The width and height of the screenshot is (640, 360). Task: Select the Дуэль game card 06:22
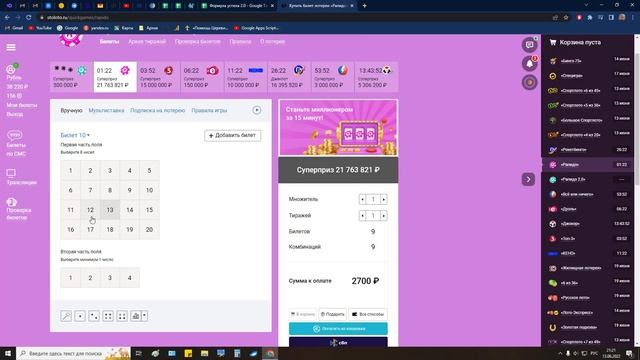[202, 77]
